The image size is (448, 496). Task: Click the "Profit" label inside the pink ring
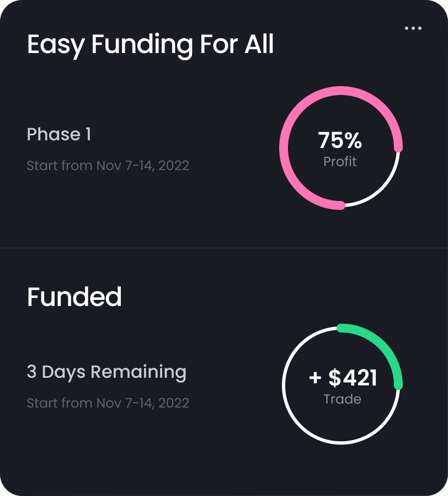[340, 162]
